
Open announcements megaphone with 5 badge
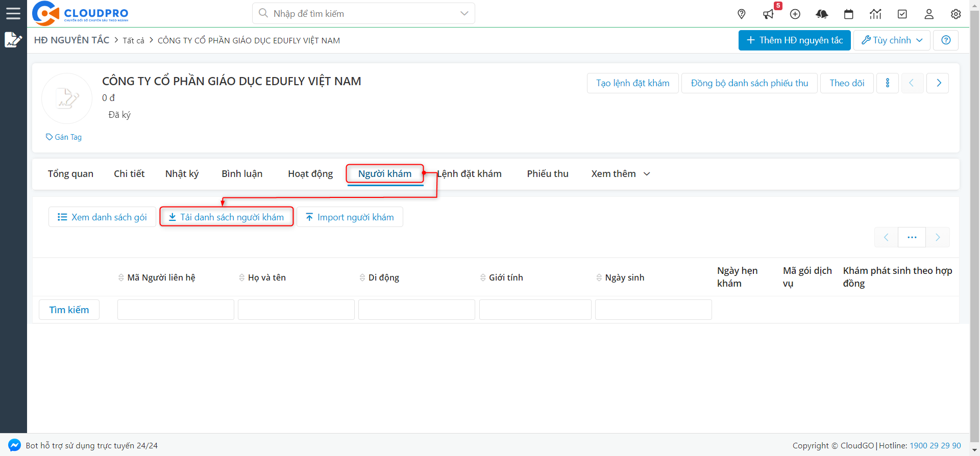(x=769, y=14)
